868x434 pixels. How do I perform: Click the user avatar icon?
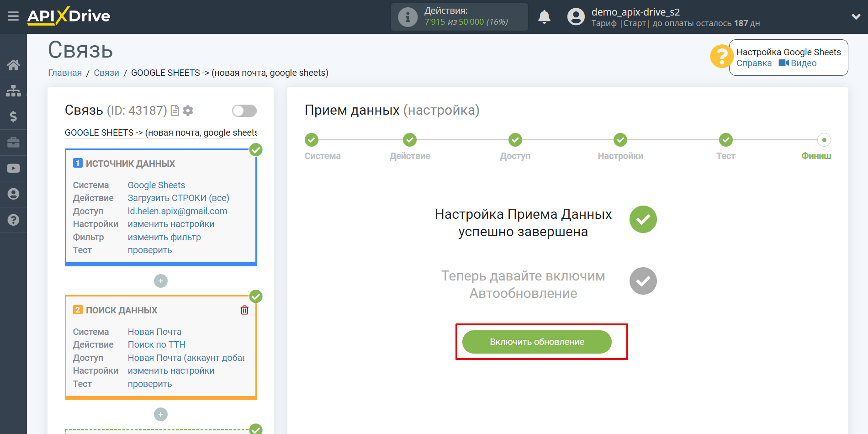point(576,17)
